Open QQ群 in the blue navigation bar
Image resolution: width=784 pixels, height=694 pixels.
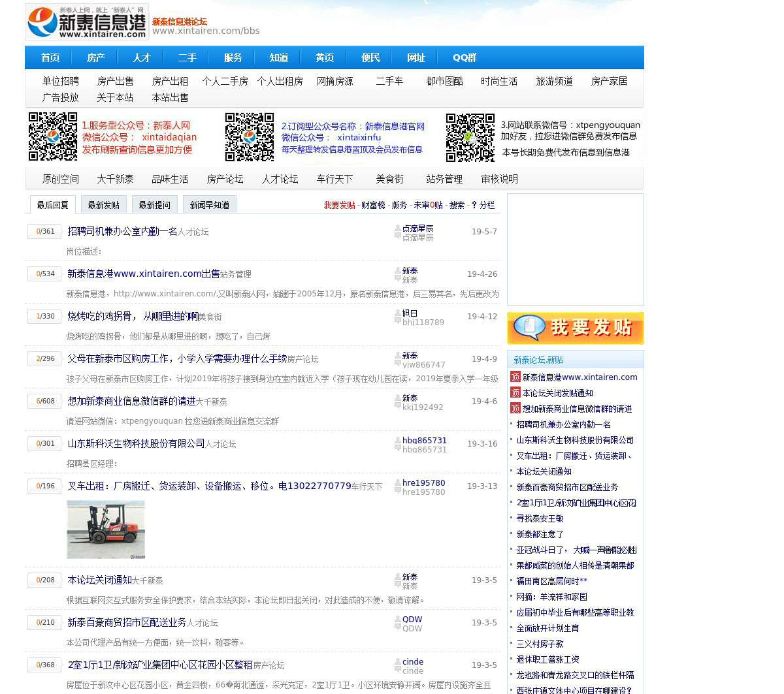tap(465, 57)
